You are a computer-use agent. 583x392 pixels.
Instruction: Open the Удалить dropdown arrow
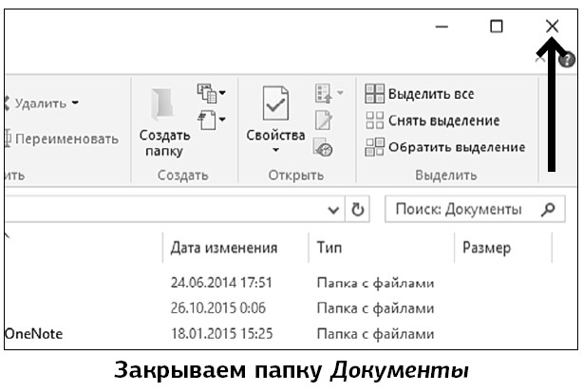[75, 103]
